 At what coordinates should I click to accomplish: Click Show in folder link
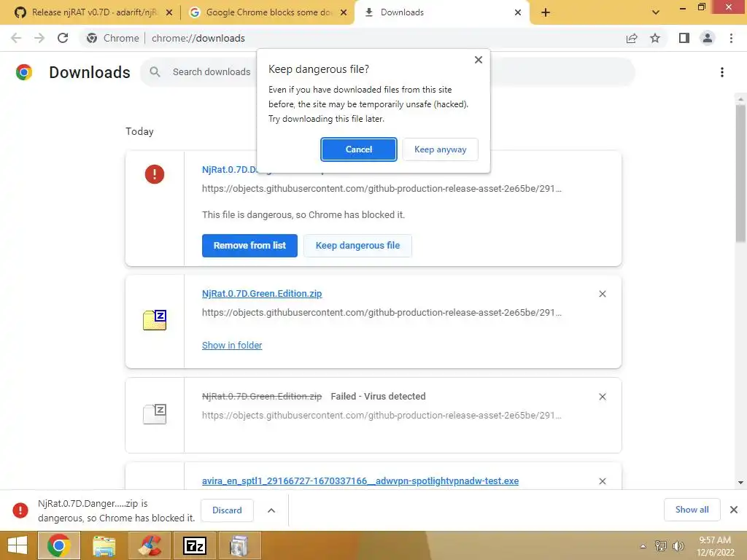click(x=232, y=345)
